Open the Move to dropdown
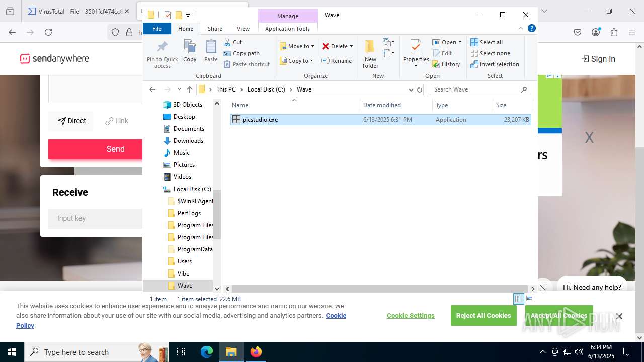The width and height of the screenshot is (644, 362). point(297,46)
